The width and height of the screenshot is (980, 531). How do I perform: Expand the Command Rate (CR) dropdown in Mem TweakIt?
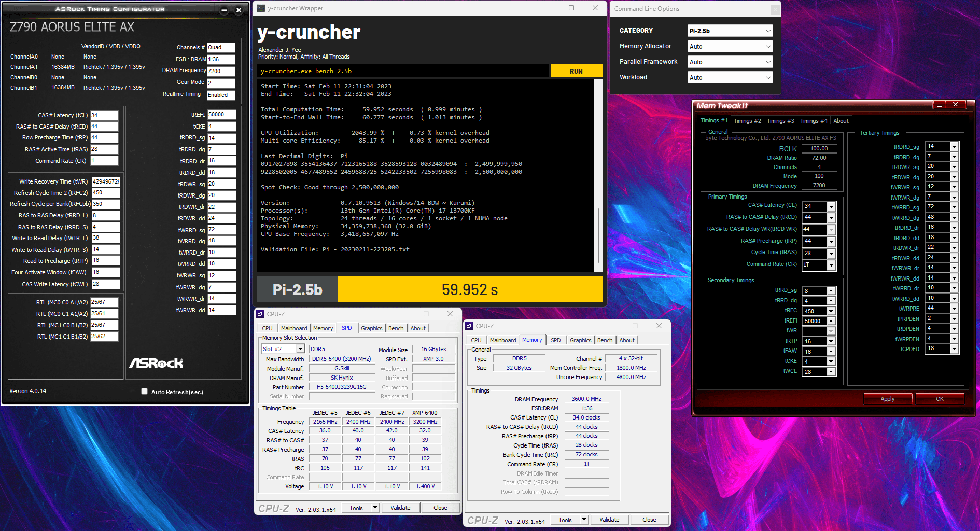831,265
